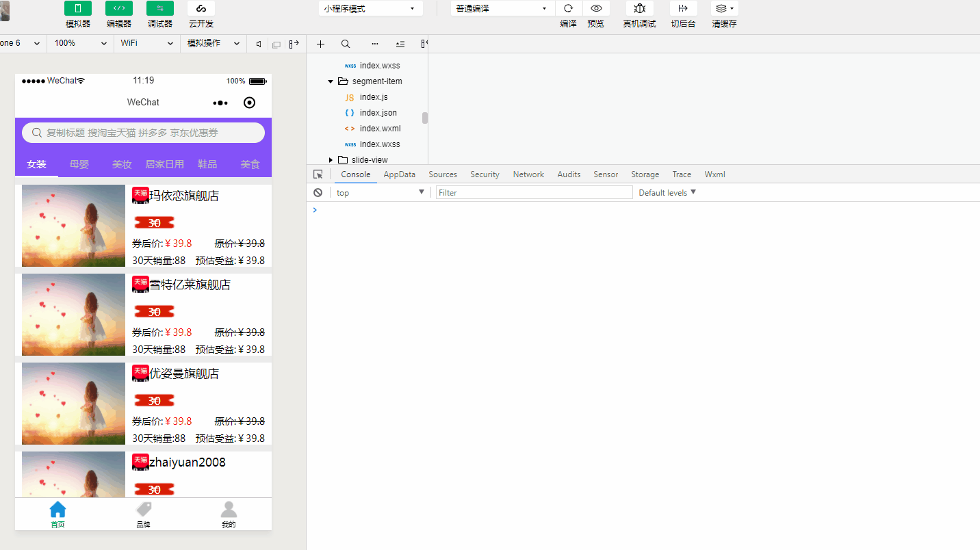
Task: Click the 切后台 switch background button
Action: (x=683, y=8)
